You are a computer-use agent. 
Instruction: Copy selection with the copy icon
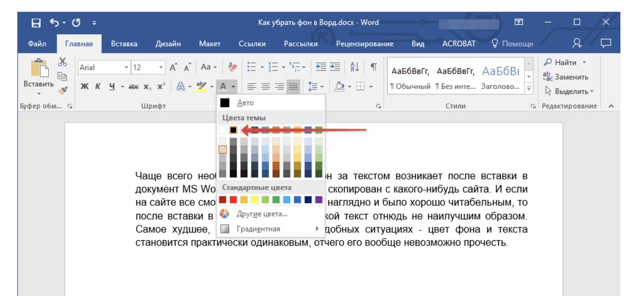tap(62, 76)
